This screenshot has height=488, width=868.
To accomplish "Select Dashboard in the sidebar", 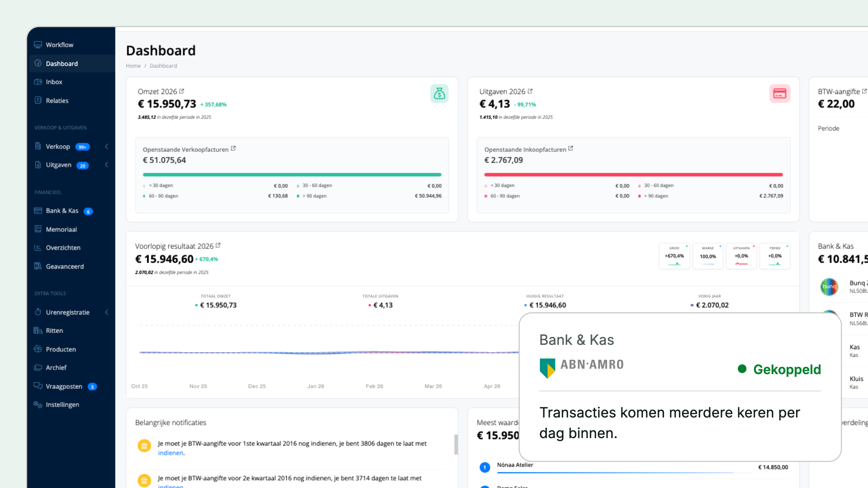I will click(71, 64).
